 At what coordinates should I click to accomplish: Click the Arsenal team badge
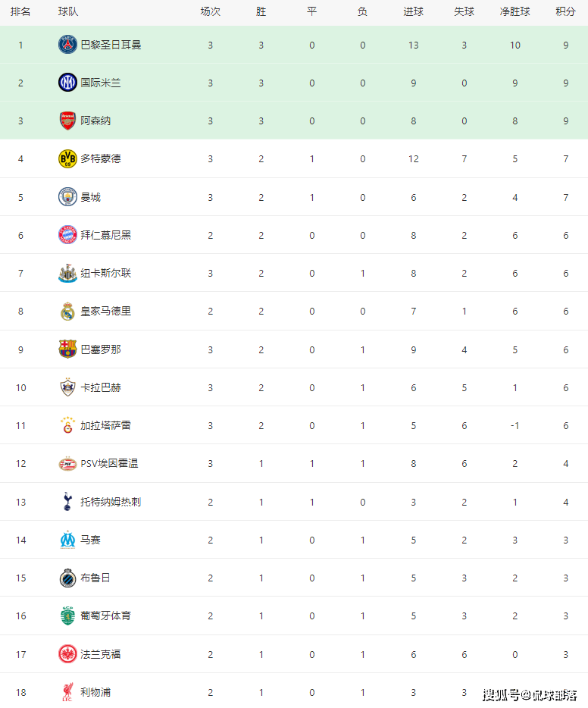pos(68,121)
